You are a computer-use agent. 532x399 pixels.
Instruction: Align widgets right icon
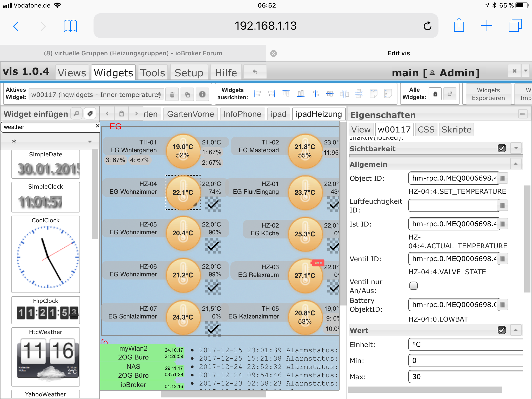tap(271, 94)
